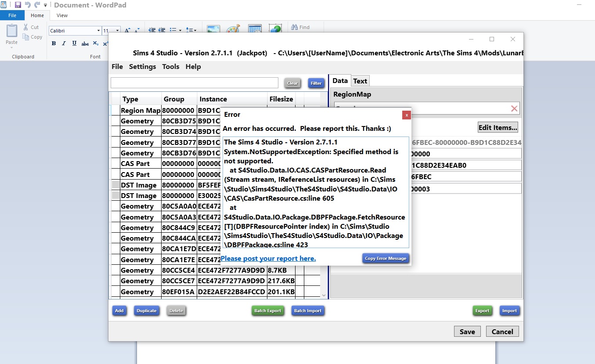Click the red X in the RegionMap search field
This screenshot has width=595, height=364.
coord(514,108)
